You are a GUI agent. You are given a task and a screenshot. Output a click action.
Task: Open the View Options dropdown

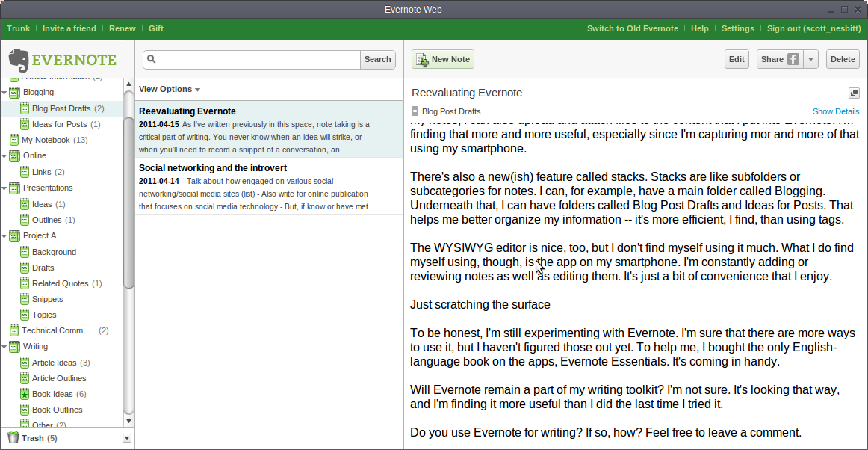(170, 89)
